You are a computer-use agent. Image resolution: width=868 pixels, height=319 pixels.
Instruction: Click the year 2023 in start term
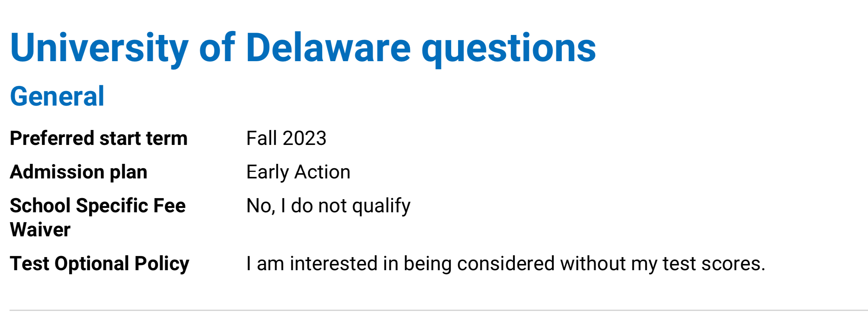(304, 138)
